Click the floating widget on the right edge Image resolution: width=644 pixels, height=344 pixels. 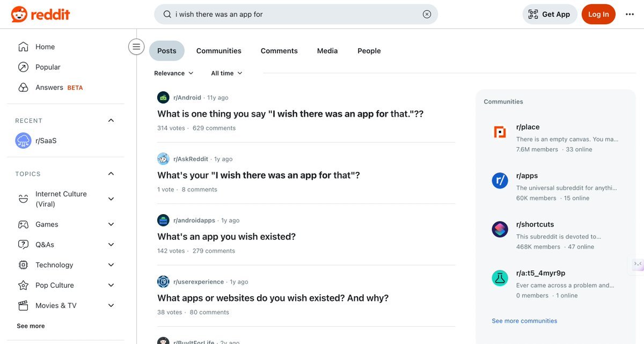pyautogui.click(x=637, y=264)
